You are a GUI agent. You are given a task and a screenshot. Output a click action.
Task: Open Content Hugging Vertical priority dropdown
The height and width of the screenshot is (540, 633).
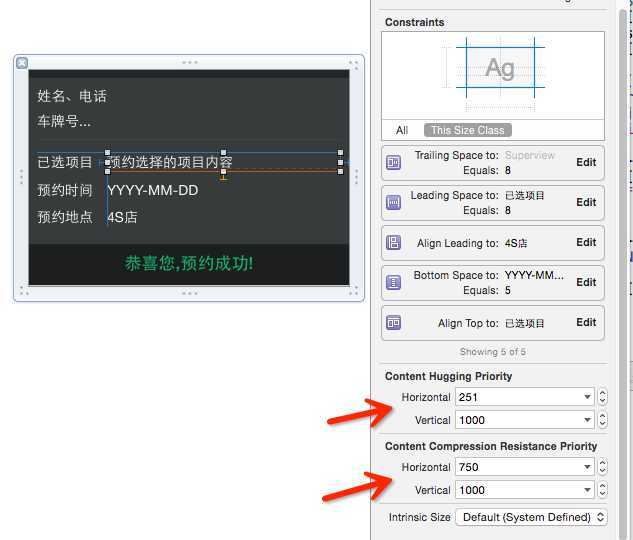click(587, 420)
